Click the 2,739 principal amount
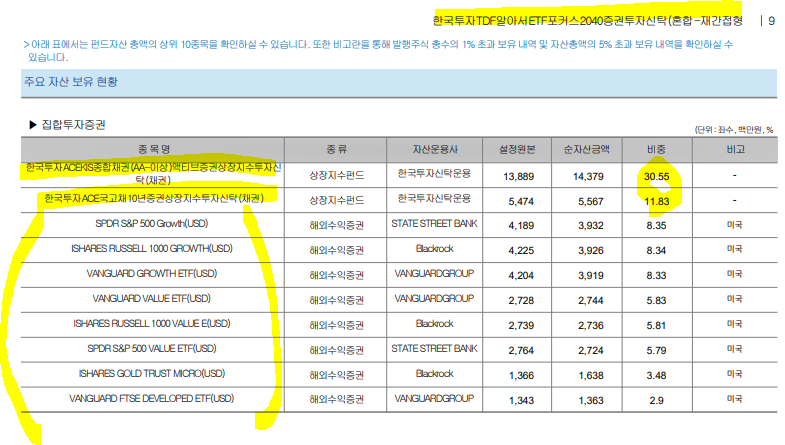The image size is (785, 445). 521,325
